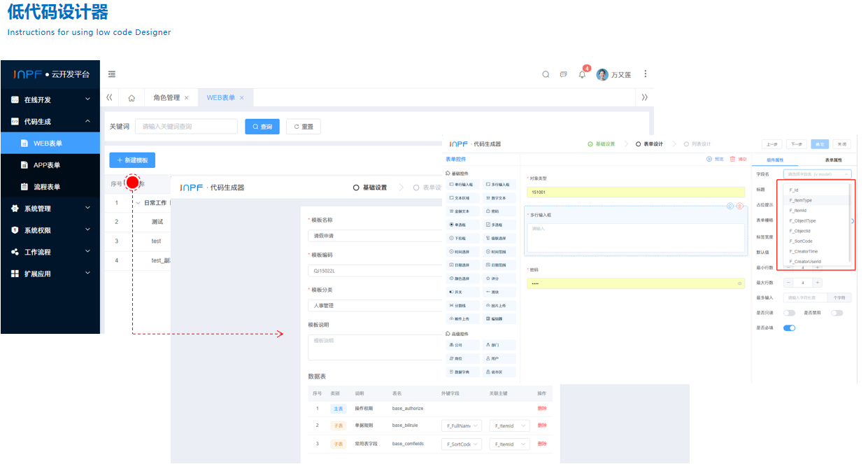Click the 关键词 keyword input field
Image resolution: width=868 pixels, height=464 pixels.
pos(186,127)
